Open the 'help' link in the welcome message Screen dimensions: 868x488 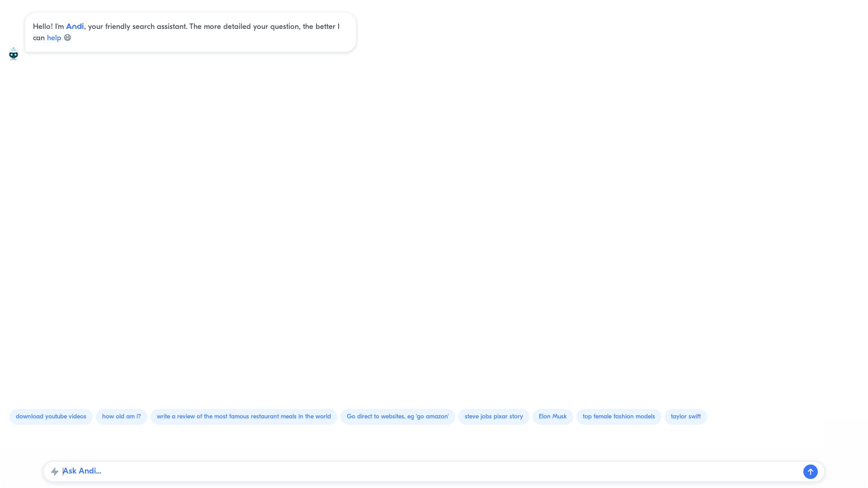[54, 38]
